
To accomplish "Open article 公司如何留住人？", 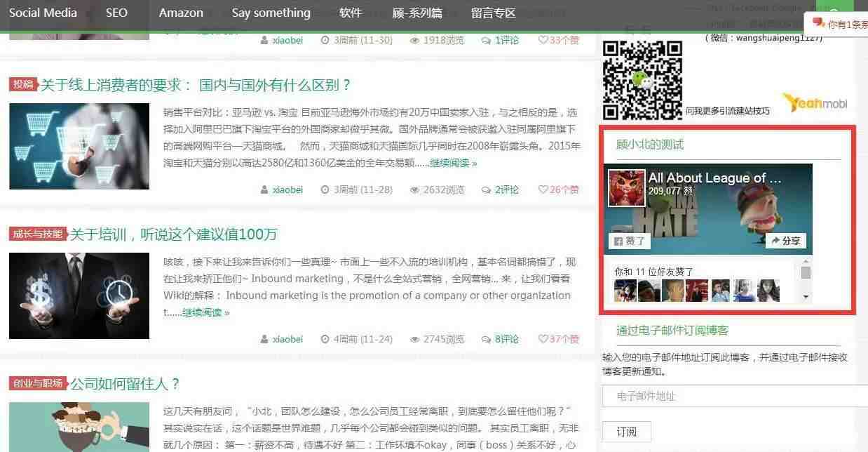I will click(x=125, y=384).
